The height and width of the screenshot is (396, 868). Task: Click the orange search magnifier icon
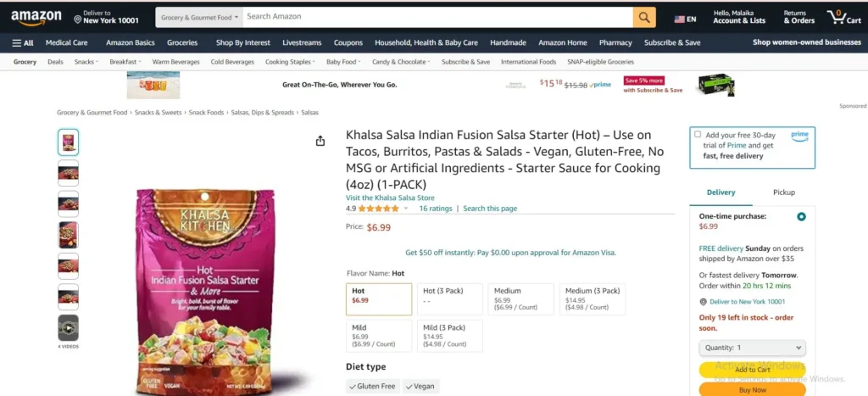(644, 17)
